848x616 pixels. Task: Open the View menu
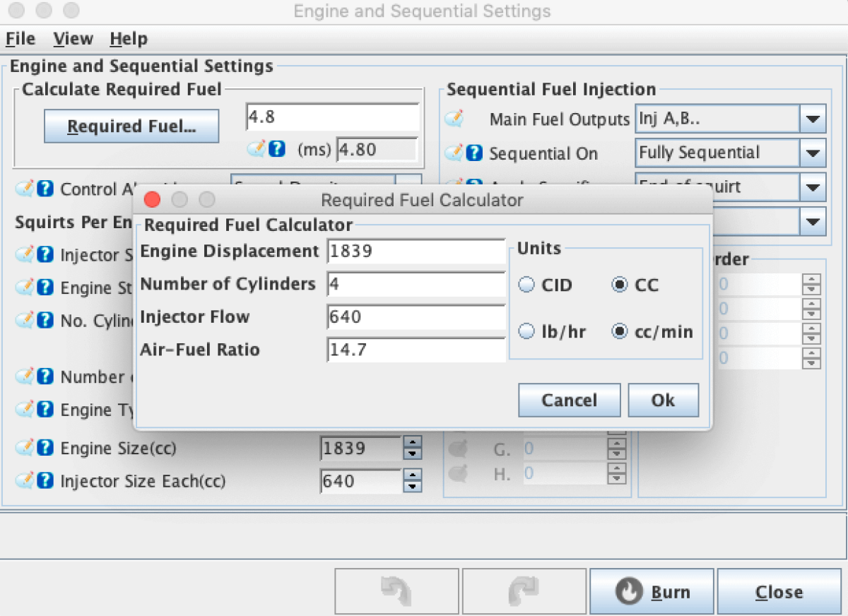(x=73, y=39)
